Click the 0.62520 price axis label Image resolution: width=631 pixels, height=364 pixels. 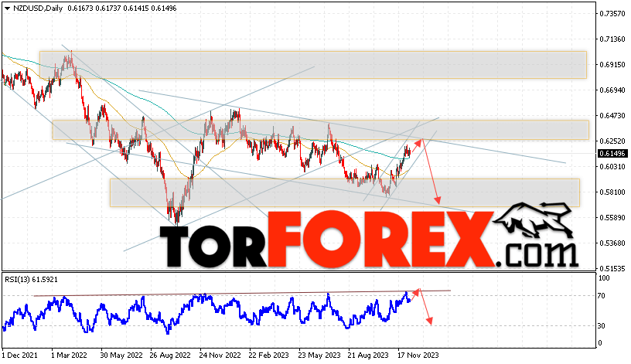click(612, 141)
